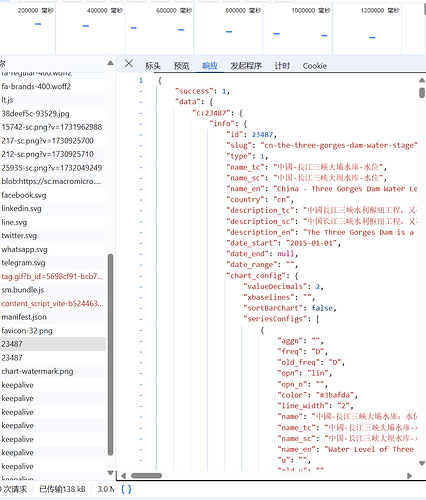Switch to the Preview (预览) tab
Viewport: 426px width, 500px height.
(181, 66)
